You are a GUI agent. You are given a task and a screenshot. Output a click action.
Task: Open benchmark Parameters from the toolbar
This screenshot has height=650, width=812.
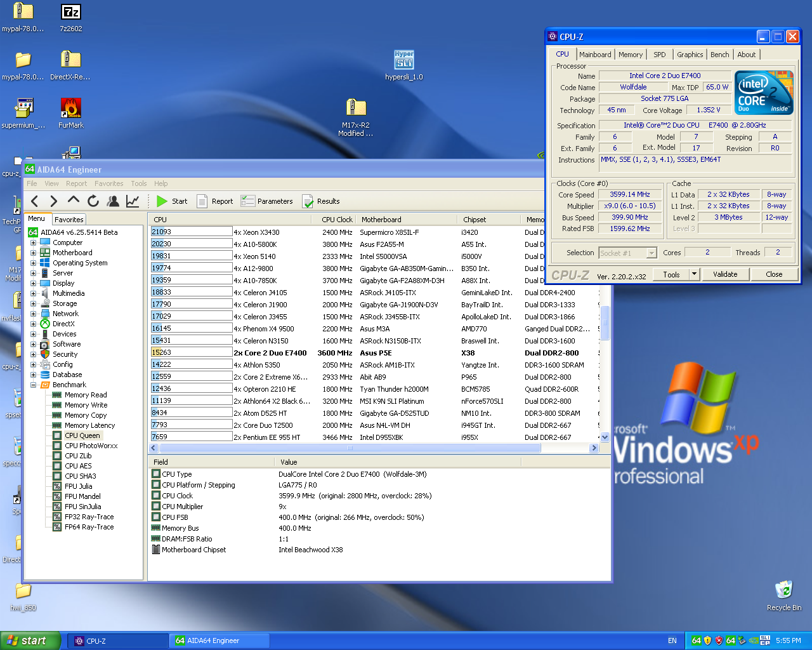(267, 201)
